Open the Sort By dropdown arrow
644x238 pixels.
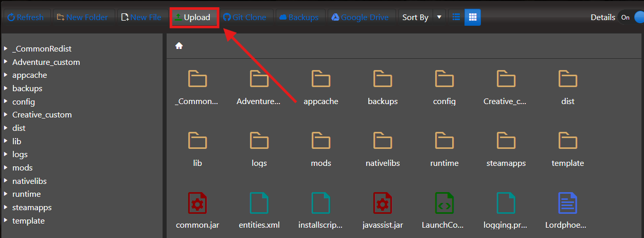[439, 17]
